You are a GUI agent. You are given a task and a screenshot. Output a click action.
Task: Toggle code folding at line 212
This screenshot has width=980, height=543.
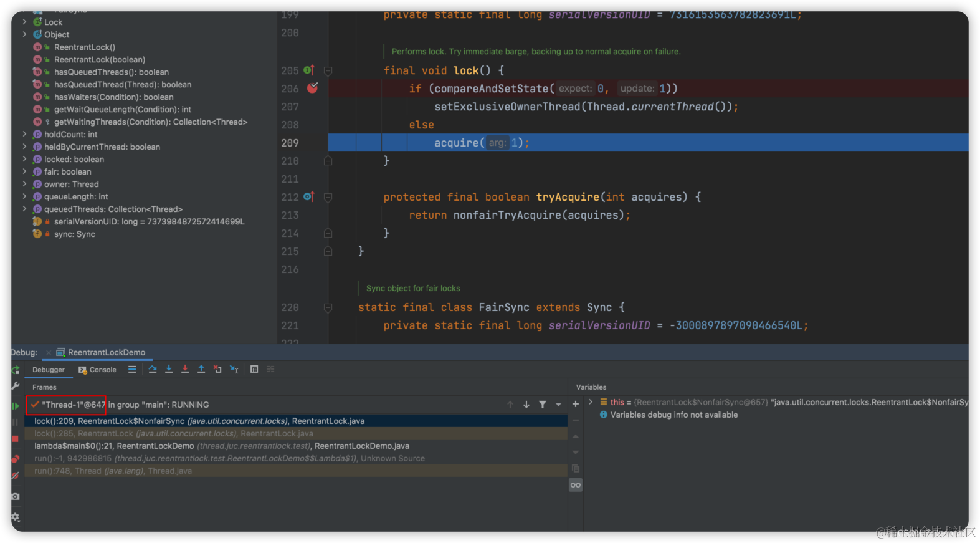tap(328, 197)
